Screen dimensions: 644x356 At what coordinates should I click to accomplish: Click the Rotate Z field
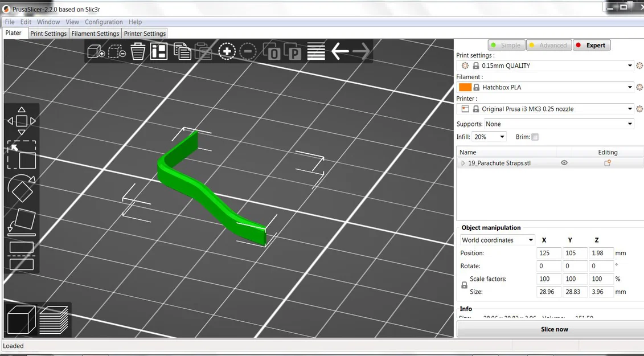[x=601, y=266]
